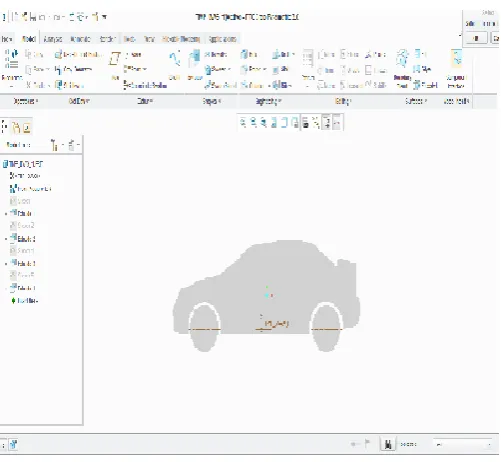Click the Coordinate System datum tool

[145, 86]
